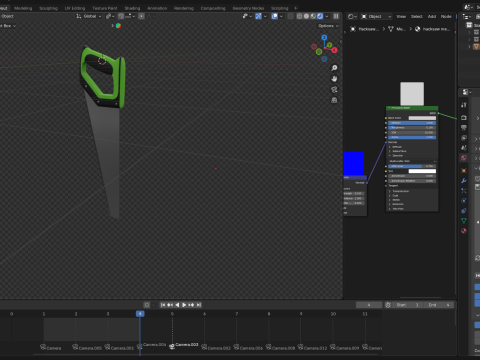Toggle proportional editing in viewport header

pos(141,16)
